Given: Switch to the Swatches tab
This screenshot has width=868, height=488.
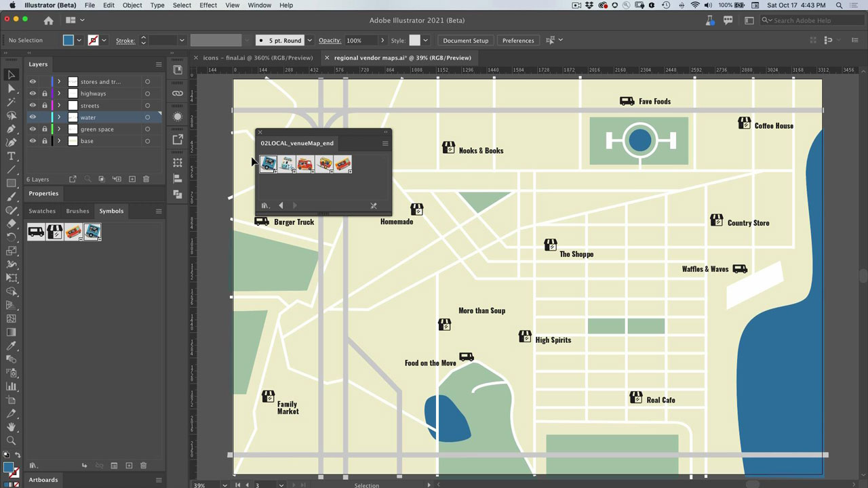Looking at the screenshot, I should [x=42, y=211].
